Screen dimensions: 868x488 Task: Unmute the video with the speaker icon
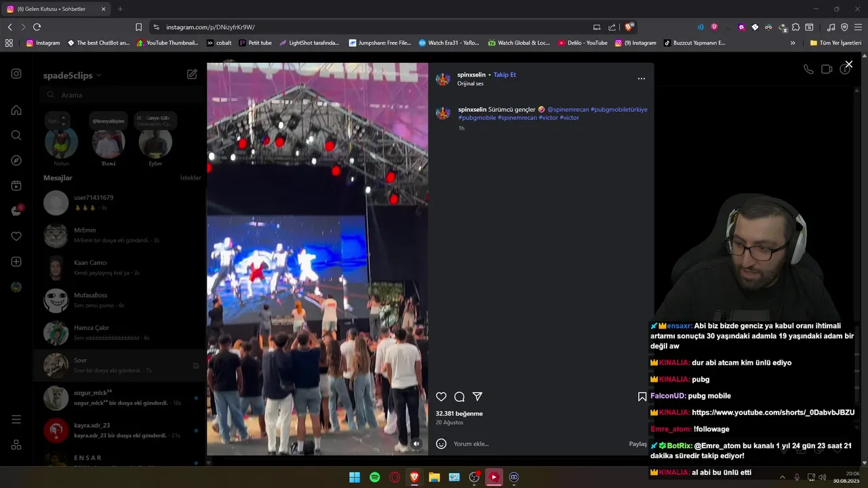[416, 445]
